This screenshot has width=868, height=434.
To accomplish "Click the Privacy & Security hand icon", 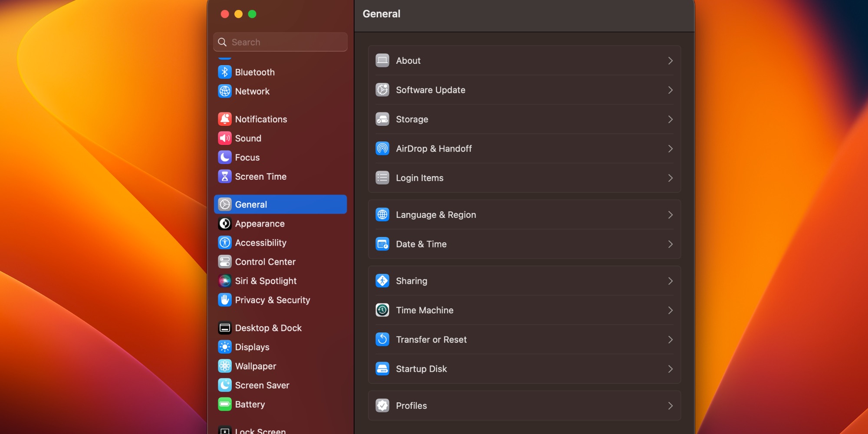I will (x=224, y=300).
